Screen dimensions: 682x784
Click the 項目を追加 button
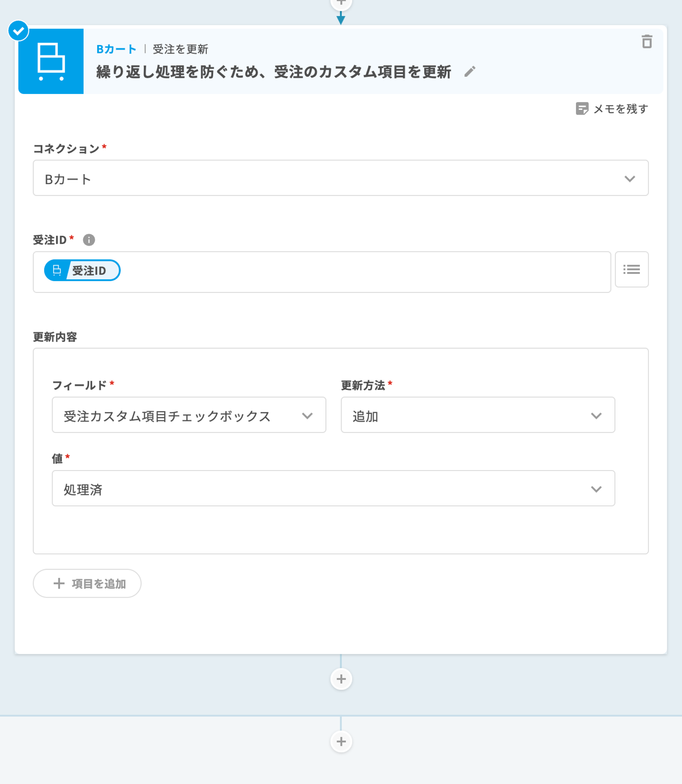tap(87, 583)
